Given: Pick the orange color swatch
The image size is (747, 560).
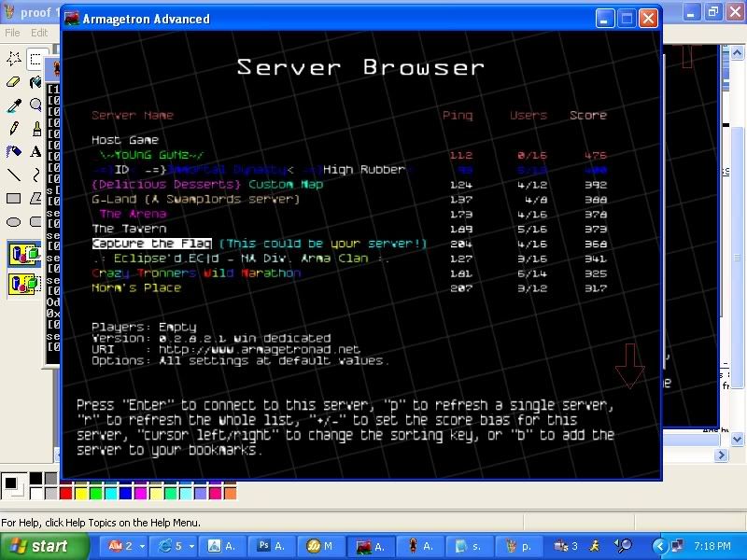Looking at the screenshot, I should point(231,494).
